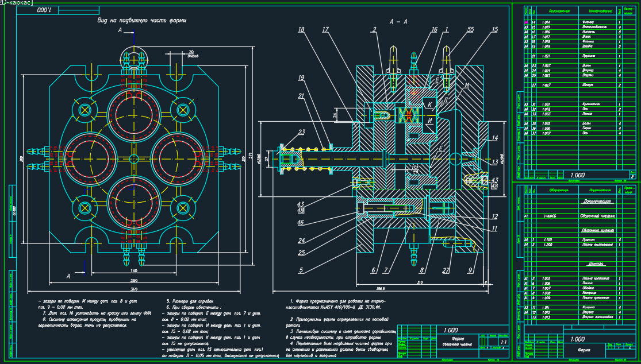Select the "Детали" heading in the specification

pos(596,264)
